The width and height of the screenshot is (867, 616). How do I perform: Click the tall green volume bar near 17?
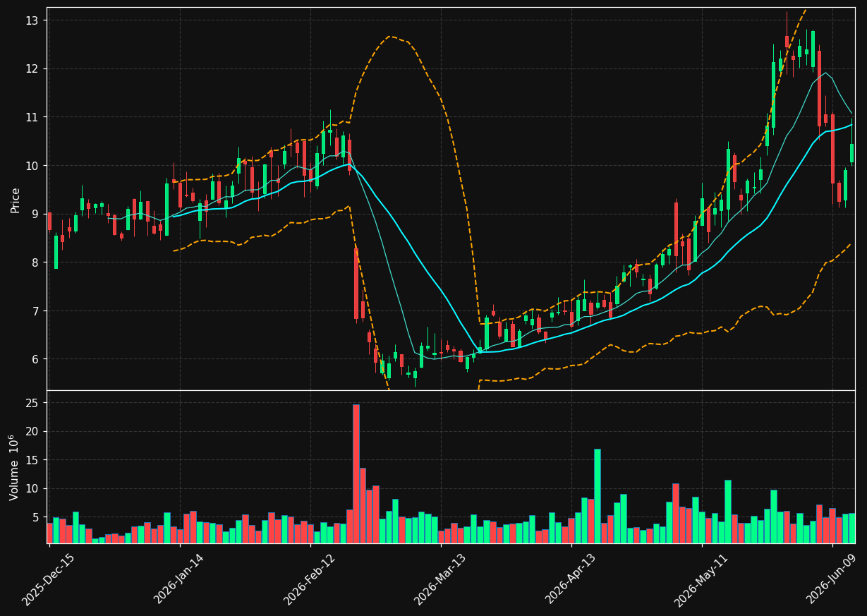pos(598,496)
